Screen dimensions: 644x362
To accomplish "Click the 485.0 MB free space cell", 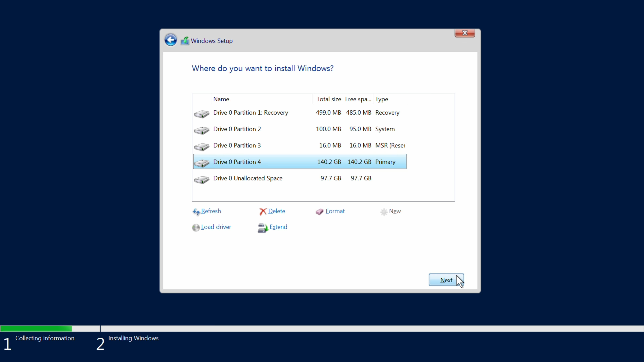I will [x=359, y=113].
